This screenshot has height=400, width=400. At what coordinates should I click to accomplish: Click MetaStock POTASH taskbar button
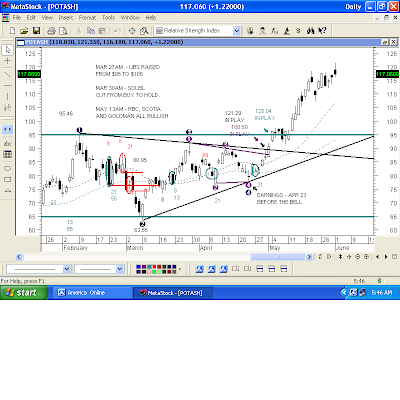point(173,293)
